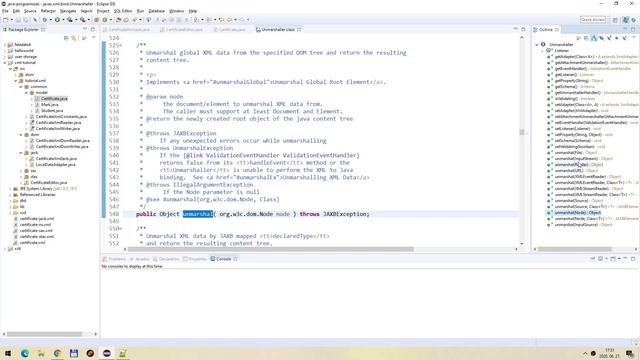
Task: Click the Coverage run toolbar icon
Action: pos(70,20)
